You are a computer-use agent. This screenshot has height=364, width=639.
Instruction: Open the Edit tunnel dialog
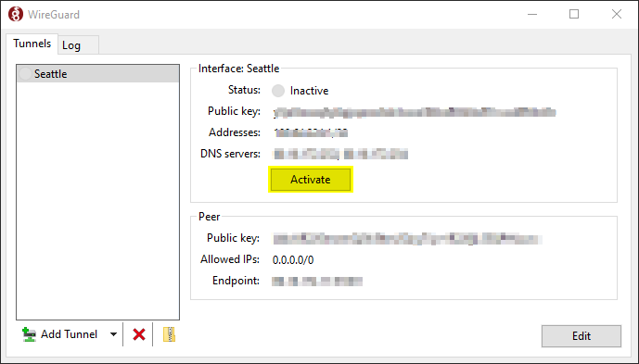click(x=581, y=336)
